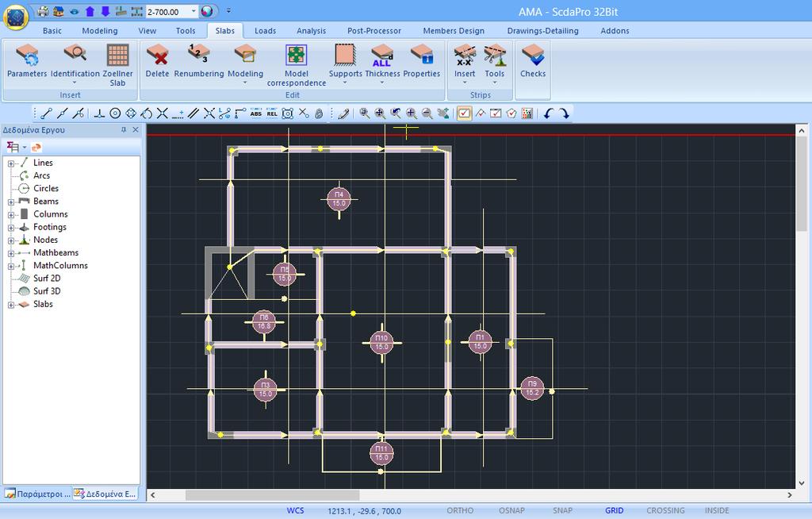This screenshot has width=812, height=519.
Task: Open slab Properties tool
Action: (x=422, y=61)
